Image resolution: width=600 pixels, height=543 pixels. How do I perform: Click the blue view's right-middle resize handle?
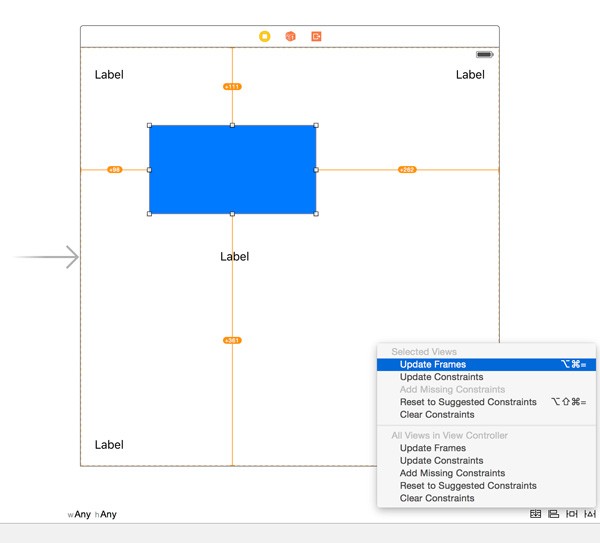pyautogui.click(x=316, y=170)
